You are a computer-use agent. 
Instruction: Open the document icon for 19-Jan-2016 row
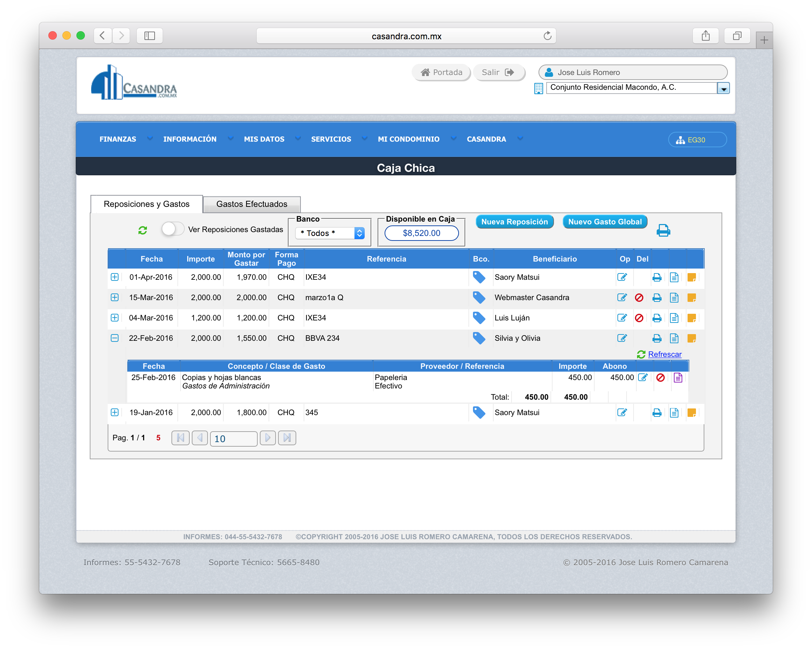click(x=674, y=413)
